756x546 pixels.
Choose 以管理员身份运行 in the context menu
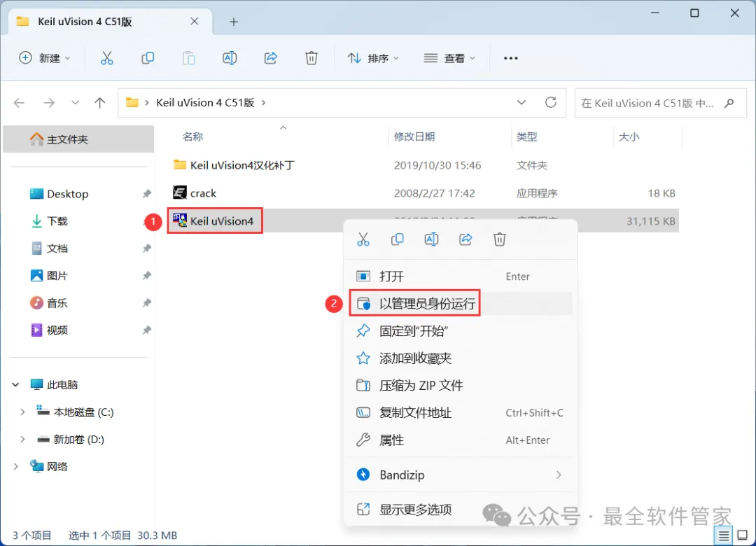[461, 303]
